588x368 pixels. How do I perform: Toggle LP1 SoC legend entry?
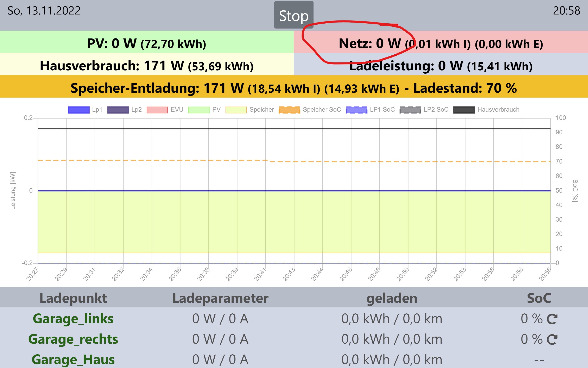(x=356, y=110)
